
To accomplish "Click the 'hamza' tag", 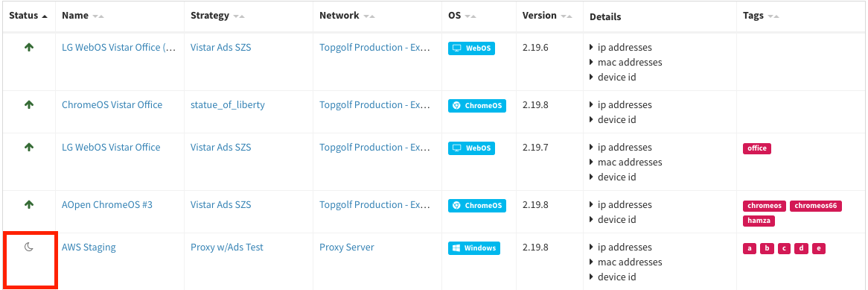I will (x=759, y=221).
